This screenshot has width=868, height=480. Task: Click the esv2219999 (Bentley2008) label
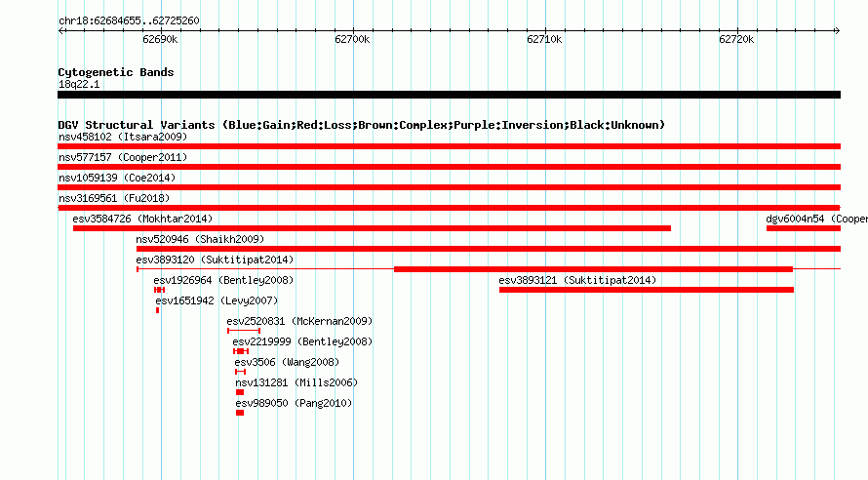tap(302, 341)
